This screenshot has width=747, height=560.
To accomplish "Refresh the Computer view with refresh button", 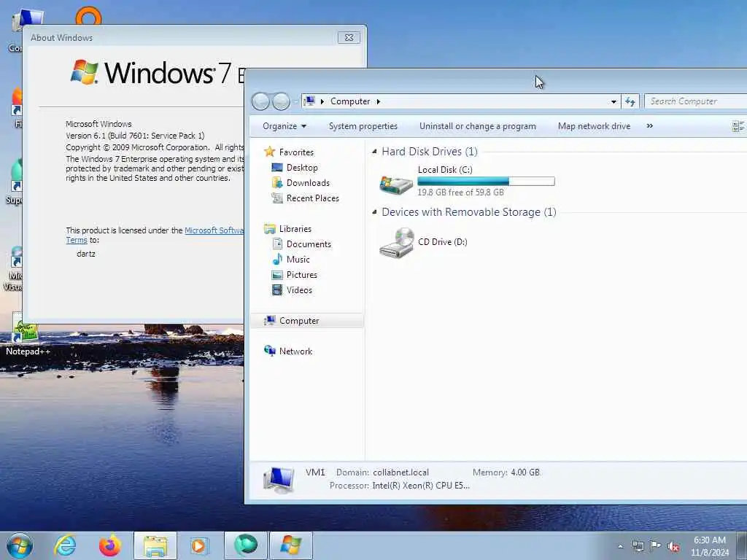I will [x=630, y=101].
